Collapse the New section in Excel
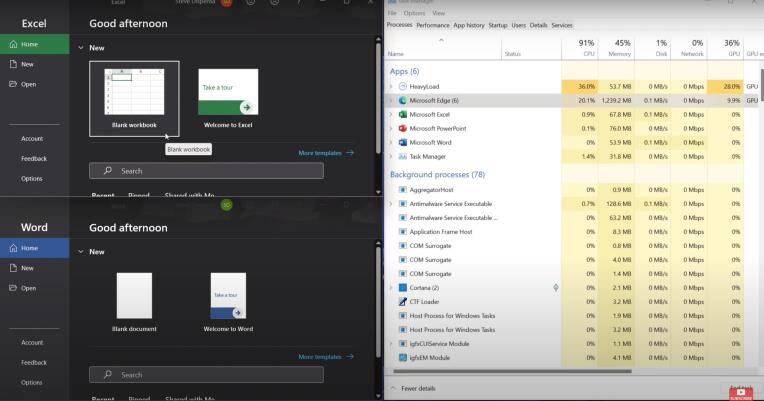 (81, 48)
